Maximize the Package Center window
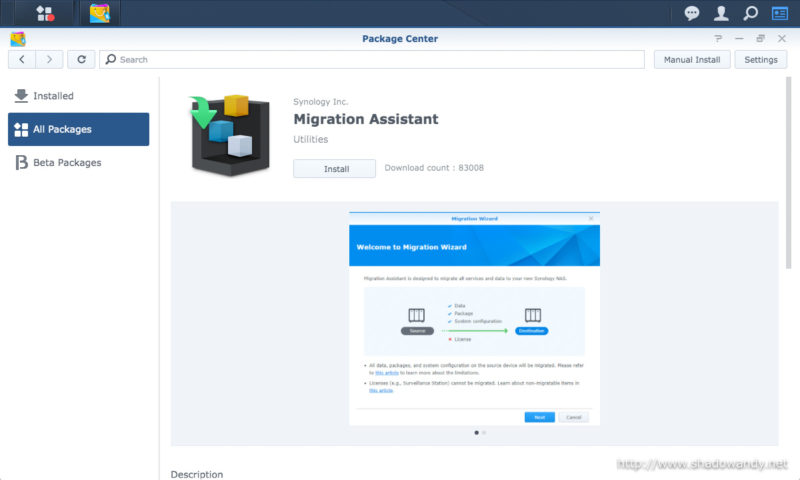Screen dimensions: 800x480 point(760,39)
